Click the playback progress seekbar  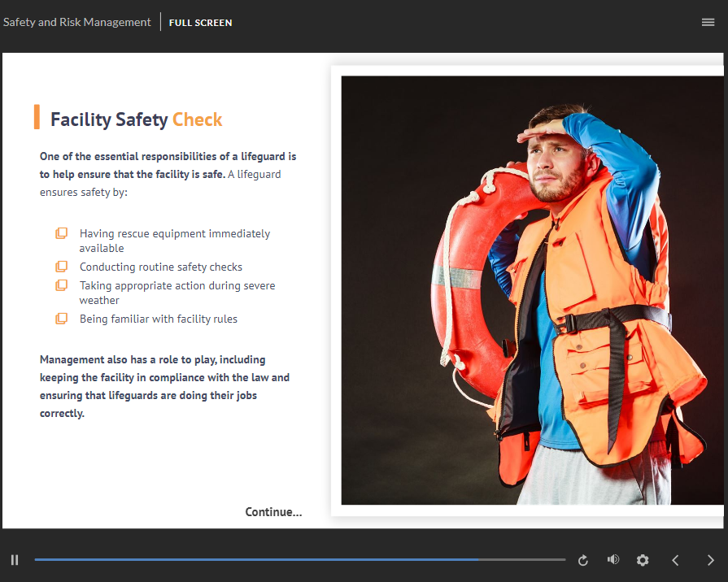[x=300, y=560]
